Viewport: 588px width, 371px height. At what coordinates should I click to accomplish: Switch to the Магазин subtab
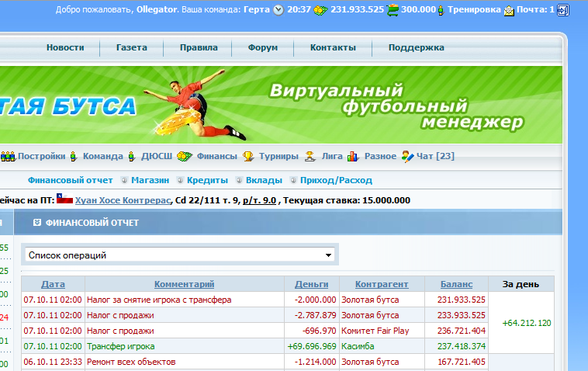pyautogui.click(x=150, y=180)
